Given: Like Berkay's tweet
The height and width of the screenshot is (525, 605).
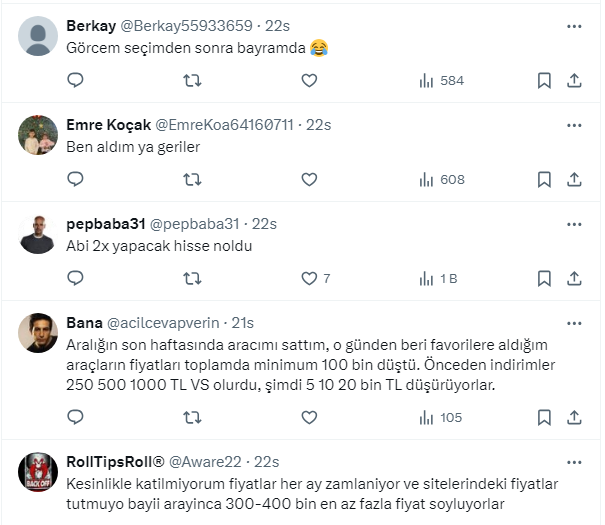Looking at the screenshot, I should point(309,80).
